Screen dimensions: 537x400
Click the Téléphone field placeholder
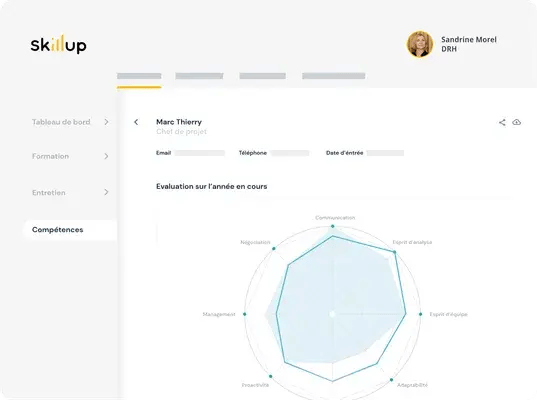coord(290,153)
